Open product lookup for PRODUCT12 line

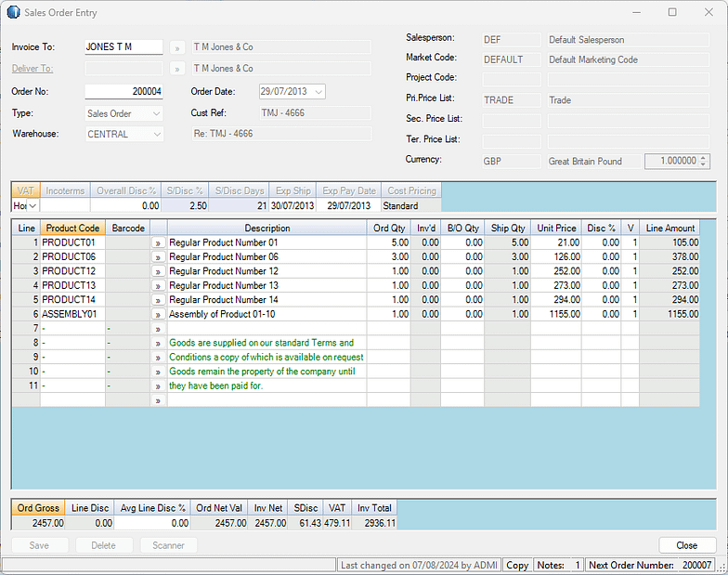pyautogui.click(x=158, y=271)
